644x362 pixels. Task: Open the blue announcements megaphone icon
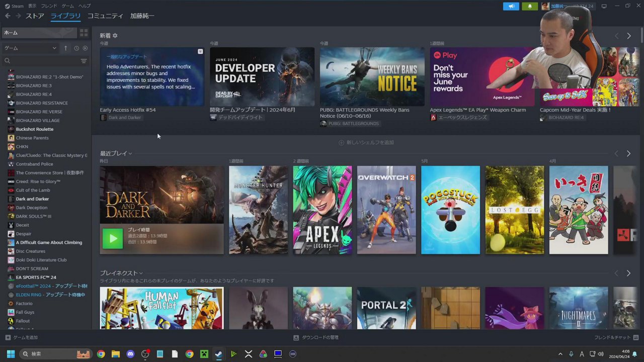coord(511,6)
